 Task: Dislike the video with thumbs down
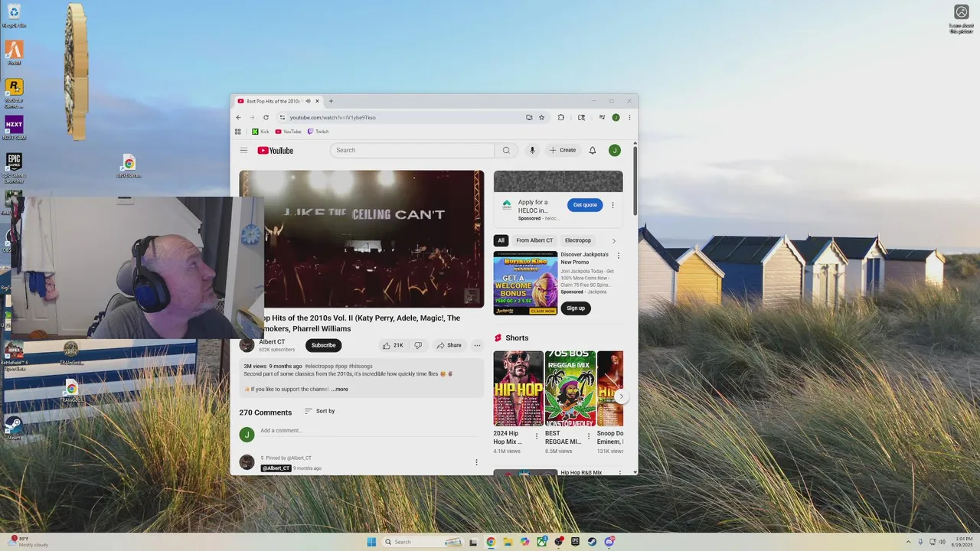[x=418, y=345]
